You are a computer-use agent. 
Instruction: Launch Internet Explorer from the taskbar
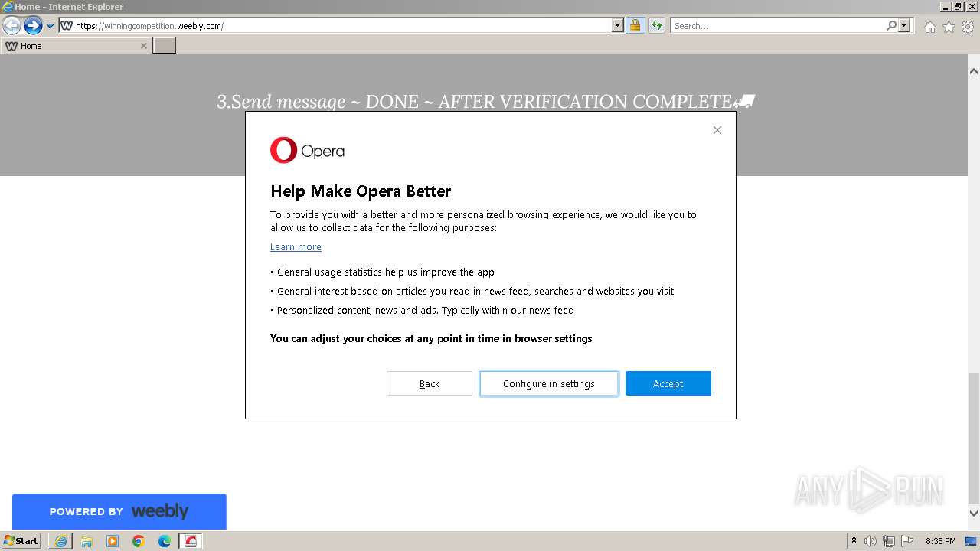[x=60, y=541]
